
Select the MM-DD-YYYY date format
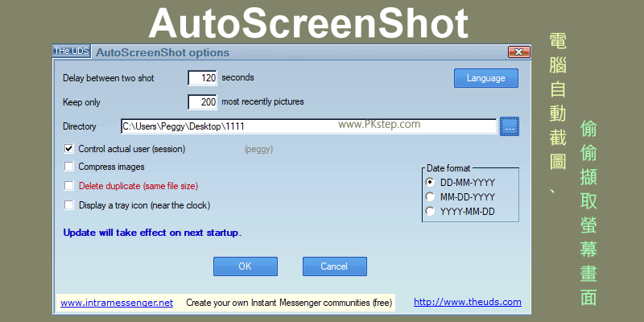click(x=430, y=196)
